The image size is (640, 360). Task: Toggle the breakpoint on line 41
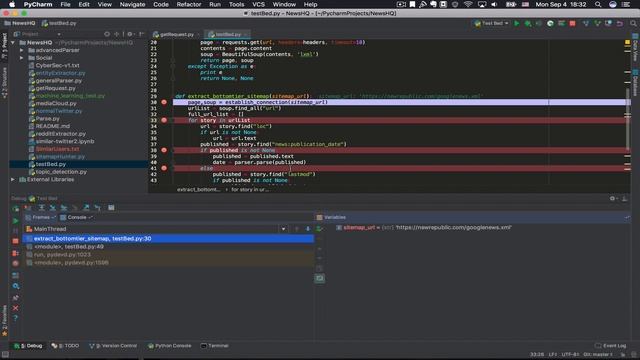click(x=164, y=168)
